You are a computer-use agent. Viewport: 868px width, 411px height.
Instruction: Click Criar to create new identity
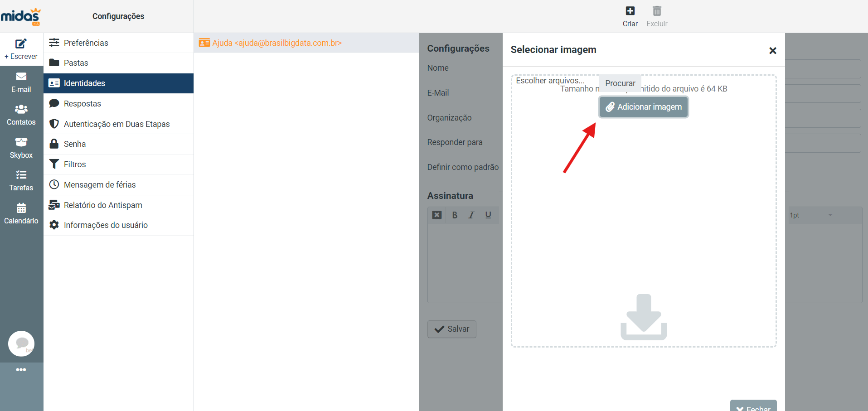tap(630, 16)
